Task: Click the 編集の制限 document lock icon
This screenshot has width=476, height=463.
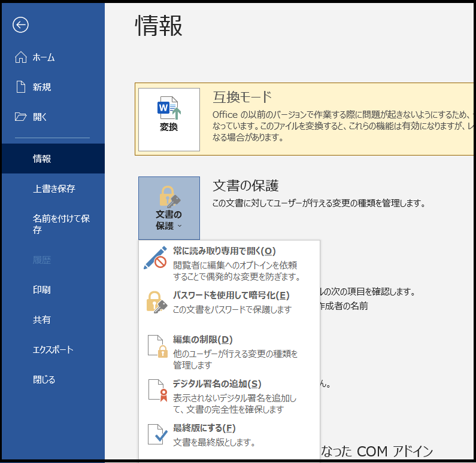Action: coord(157,346)
